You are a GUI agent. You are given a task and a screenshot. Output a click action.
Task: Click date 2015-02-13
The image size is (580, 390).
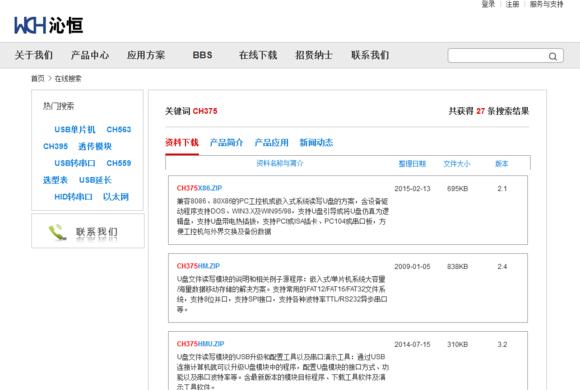click(x=412, y=189)
